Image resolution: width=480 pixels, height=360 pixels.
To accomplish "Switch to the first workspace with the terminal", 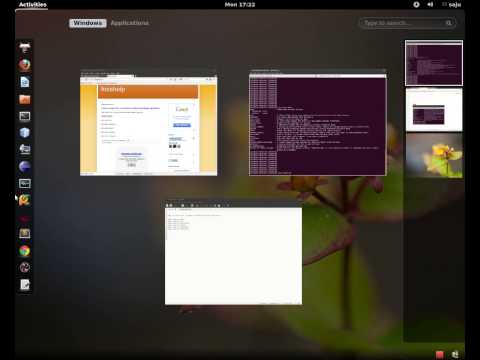I will [x=434, y=63].
